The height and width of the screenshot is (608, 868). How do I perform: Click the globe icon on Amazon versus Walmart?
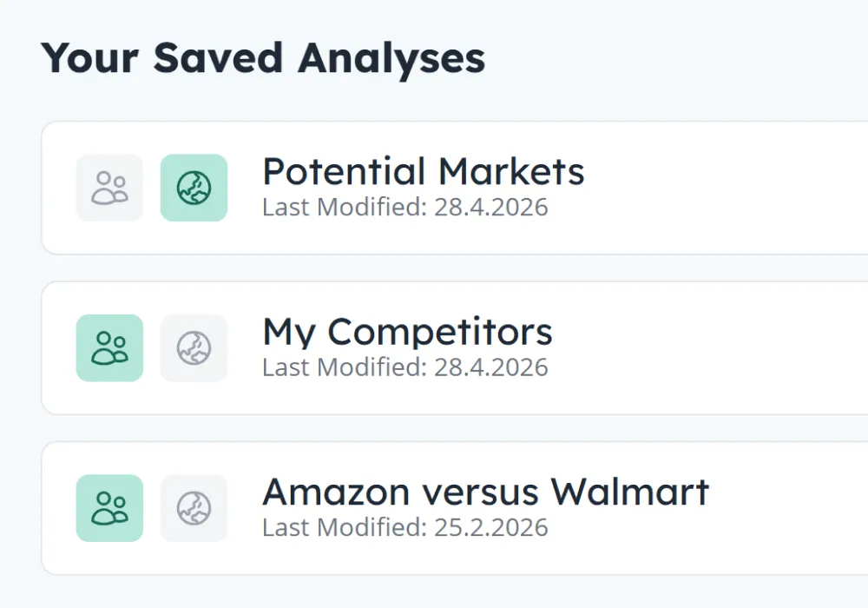pyautogui.click(x=194, y=508)
